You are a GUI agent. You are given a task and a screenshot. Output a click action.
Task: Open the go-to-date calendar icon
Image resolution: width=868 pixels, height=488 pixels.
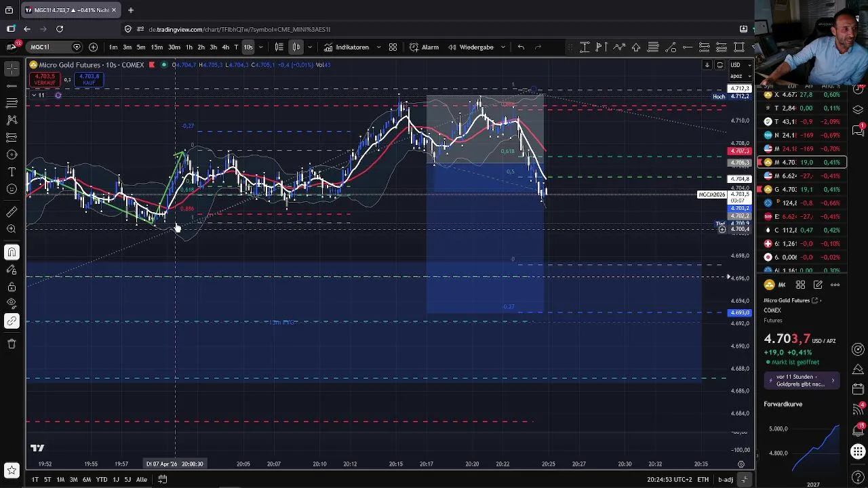tap(163, 479)
